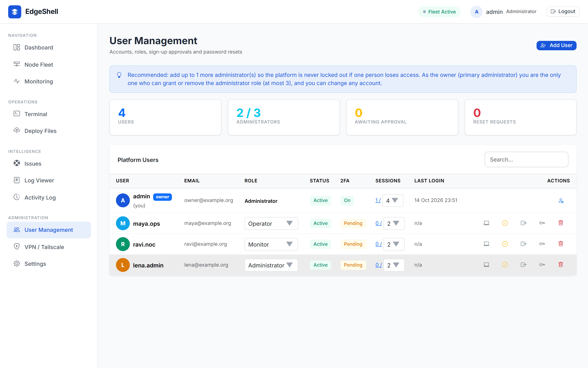Open Log Viewer in the sidebar
This screenshot has width=588, height=368.
coord(49,180)
